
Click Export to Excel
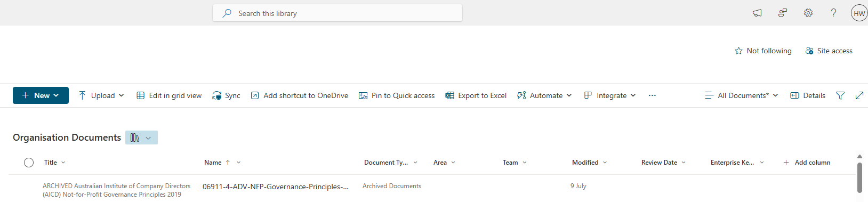pos(476,95)
